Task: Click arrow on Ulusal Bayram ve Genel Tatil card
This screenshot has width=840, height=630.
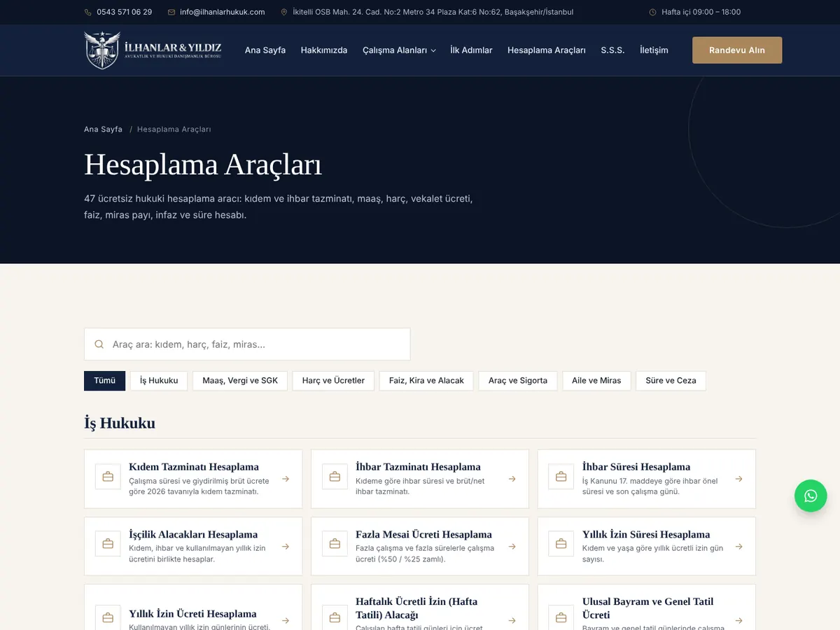Action: [x=739, y=620]
